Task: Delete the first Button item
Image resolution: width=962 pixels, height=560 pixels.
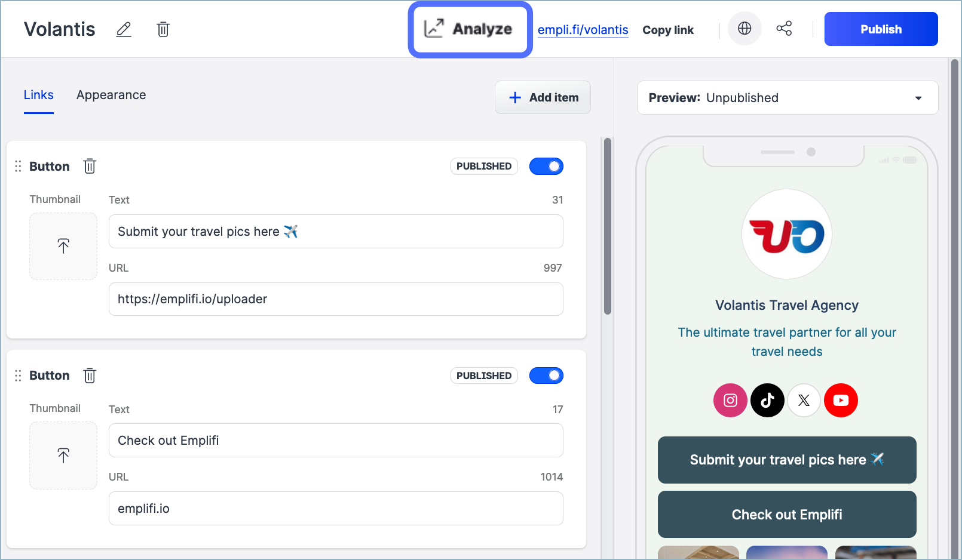Action: click(x=90, y=166)
